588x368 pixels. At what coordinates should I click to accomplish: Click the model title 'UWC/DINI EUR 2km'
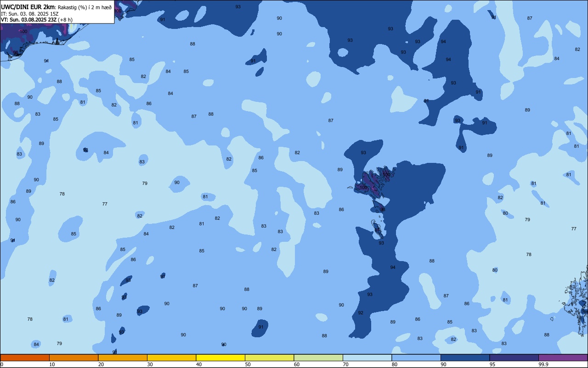coord(28,7)
